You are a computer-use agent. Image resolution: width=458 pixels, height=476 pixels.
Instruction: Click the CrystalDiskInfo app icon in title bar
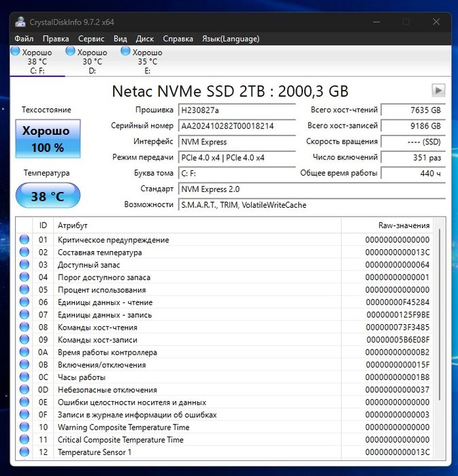click(21, 22)
